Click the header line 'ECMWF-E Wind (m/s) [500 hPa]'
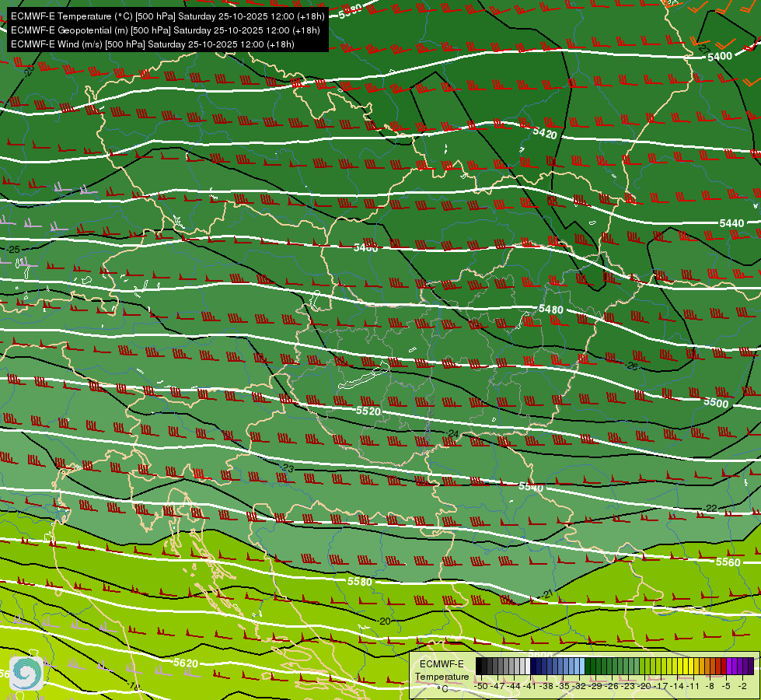761x700 pixels. pyautogui.click(x=152, y=44)
